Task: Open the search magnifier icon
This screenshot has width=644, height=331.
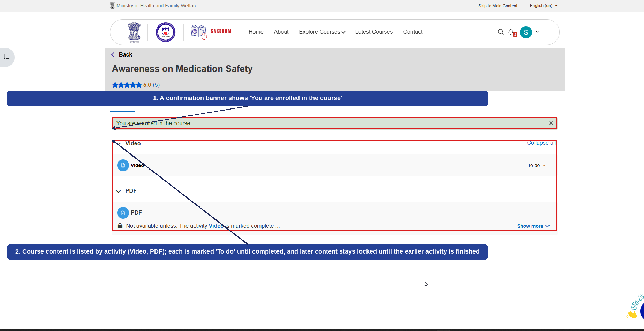Action: coord(501,32)
